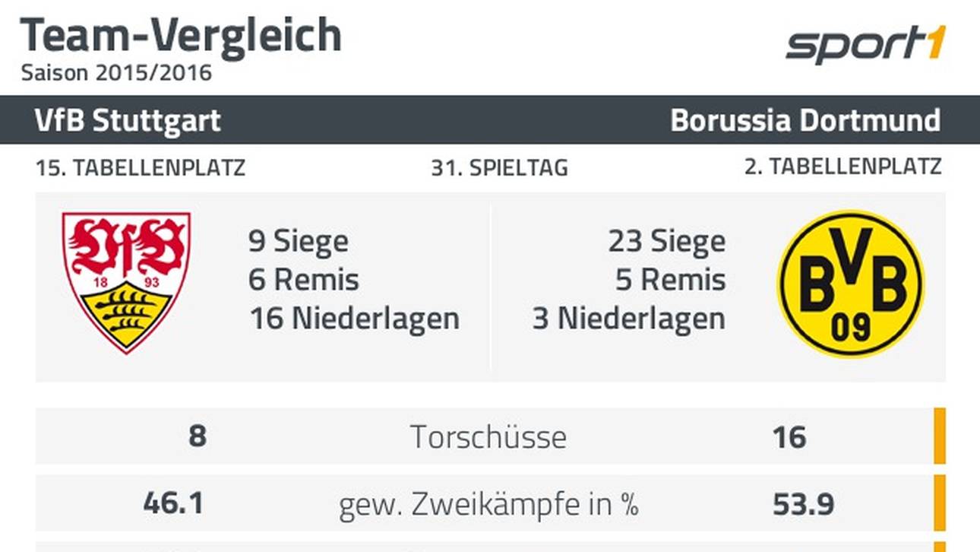Click the orange bar beside Zweikämpfe row

[940, 503]
